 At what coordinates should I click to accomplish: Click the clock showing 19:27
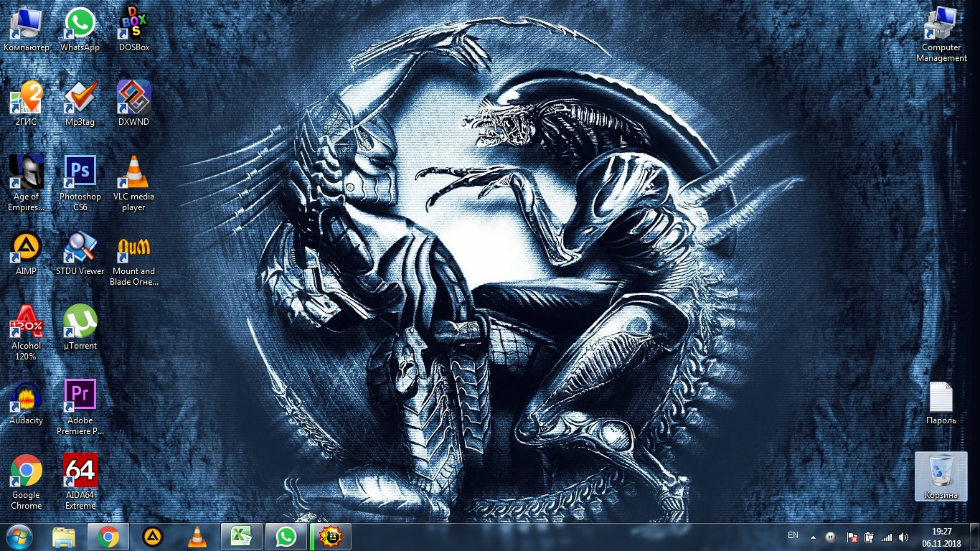click(x=941, y=537)
